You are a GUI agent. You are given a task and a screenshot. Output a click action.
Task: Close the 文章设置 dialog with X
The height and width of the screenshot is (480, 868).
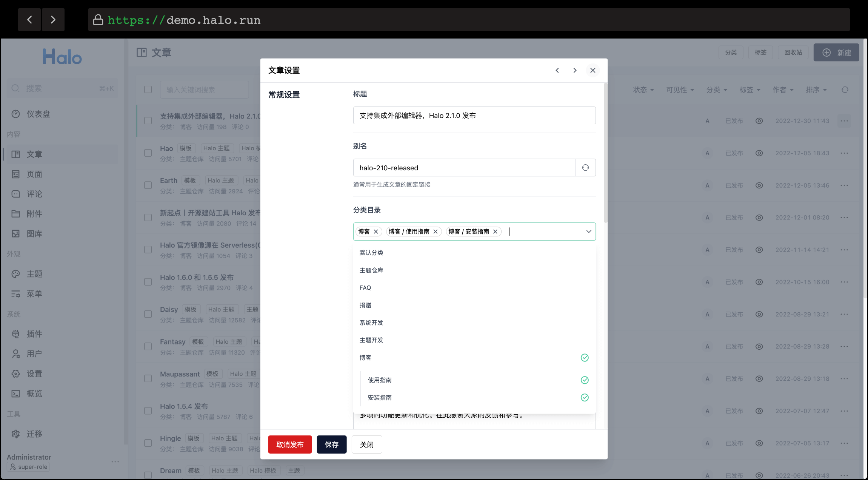pos(593,71)
